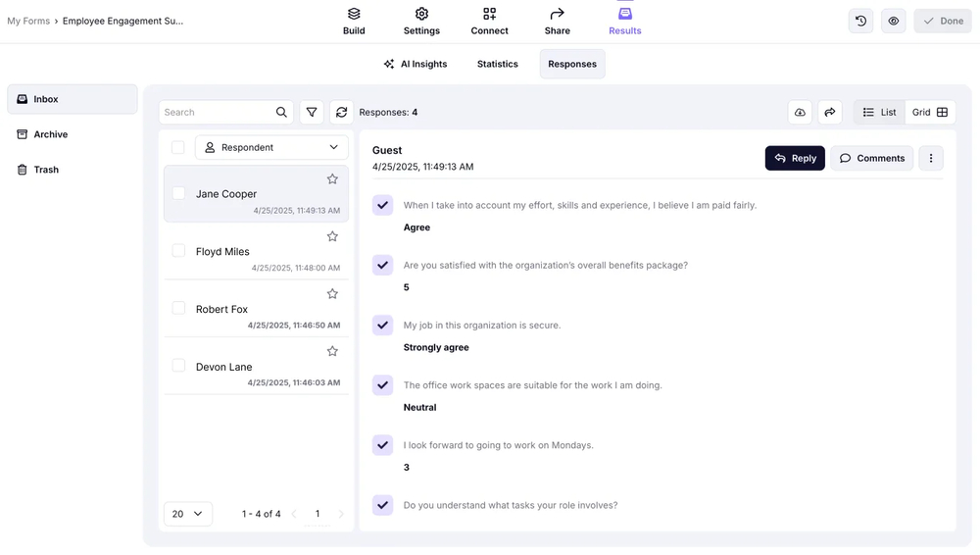Refresh the responses list
Viewport: 980px width, 555px height.
(x=341, y=113)
